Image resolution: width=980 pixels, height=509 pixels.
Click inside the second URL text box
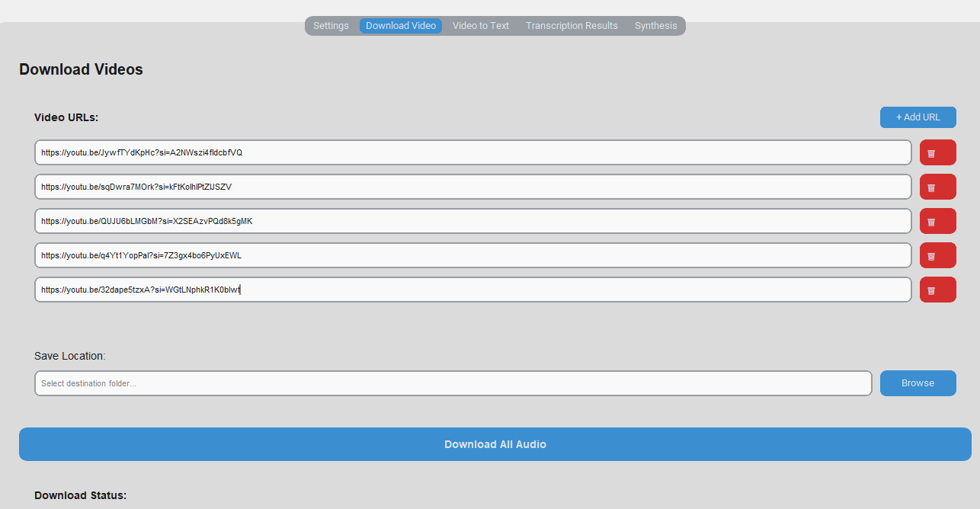[472, 186]
